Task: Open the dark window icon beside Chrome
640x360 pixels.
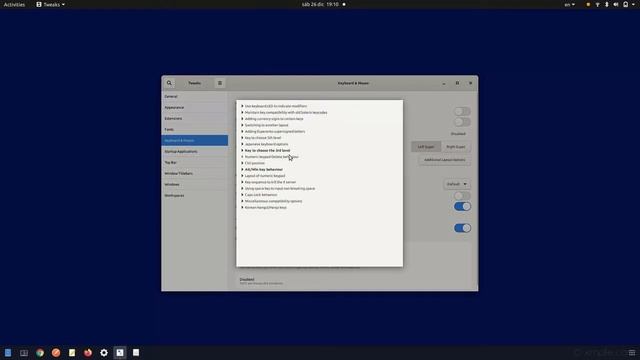Action: click(x=24, y=353)
